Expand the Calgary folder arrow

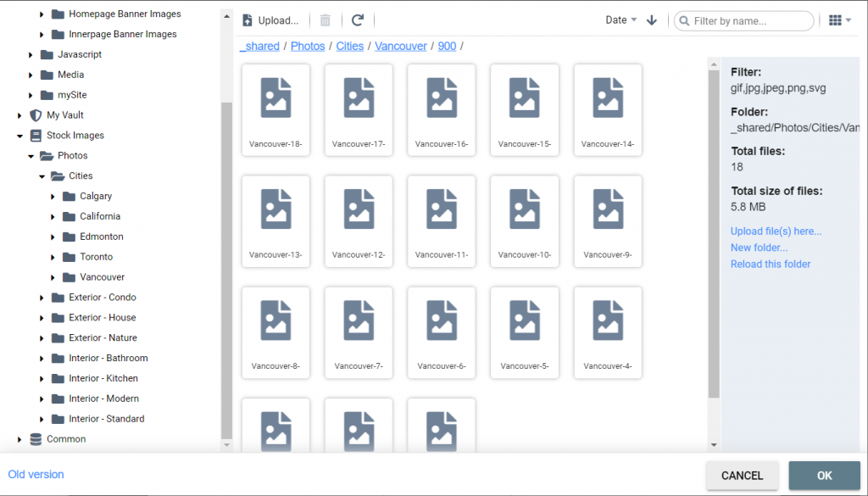pos(53,197)
